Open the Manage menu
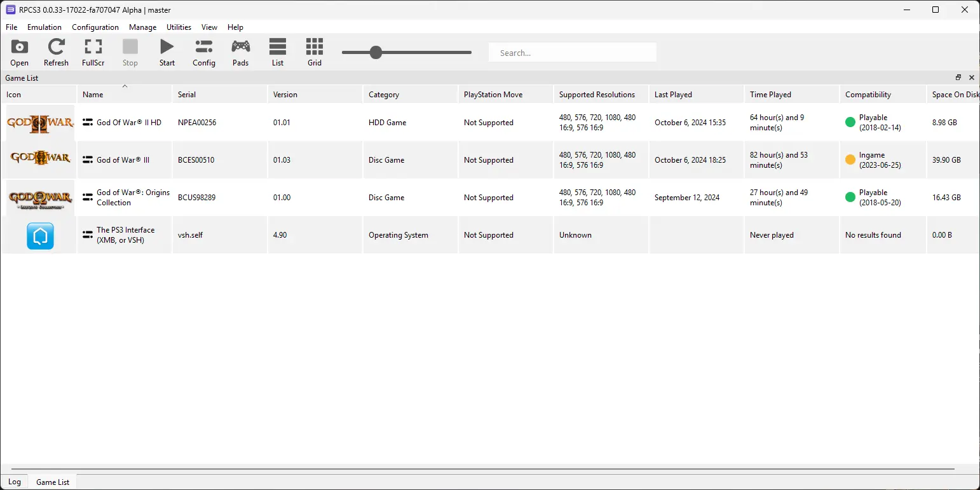This screenshot has width=980, height=490. [142, 27]
